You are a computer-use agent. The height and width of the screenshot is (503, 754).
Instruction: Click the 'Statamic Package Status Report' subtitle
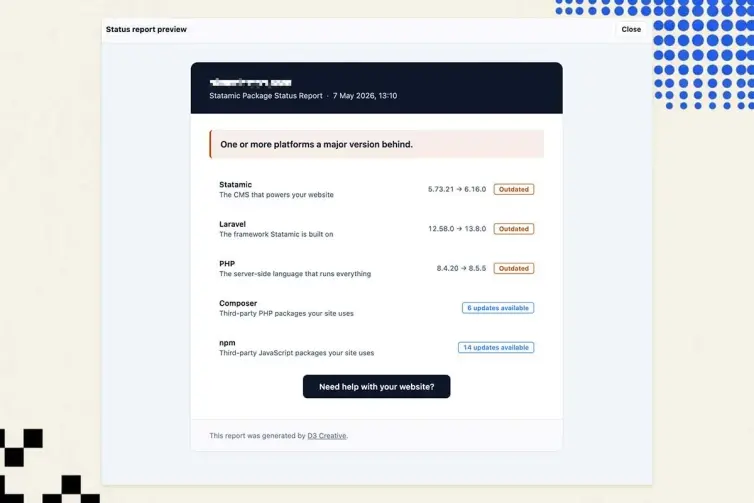[x=265, y=96]
